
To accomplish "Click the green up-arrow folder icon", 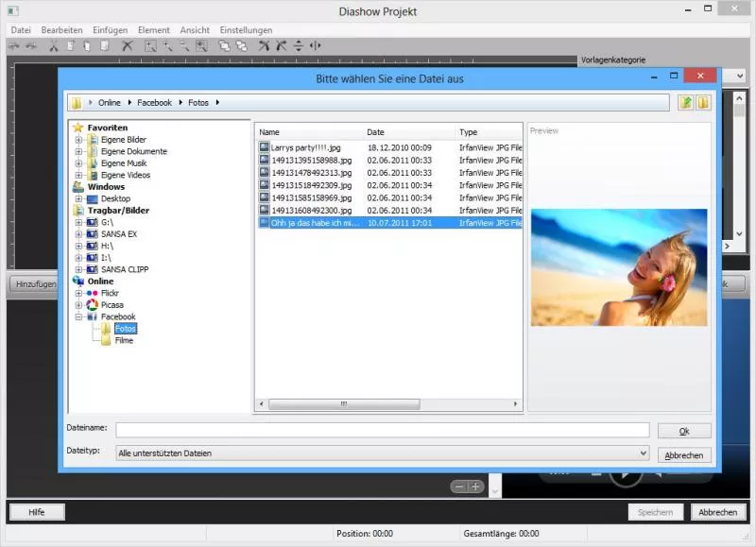I will (x=686, y=102).
